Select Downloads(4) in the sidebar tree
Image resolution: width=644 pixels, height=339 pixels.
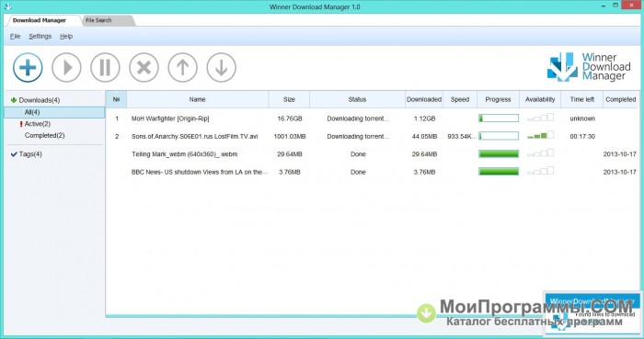click(x=40, y=100)
